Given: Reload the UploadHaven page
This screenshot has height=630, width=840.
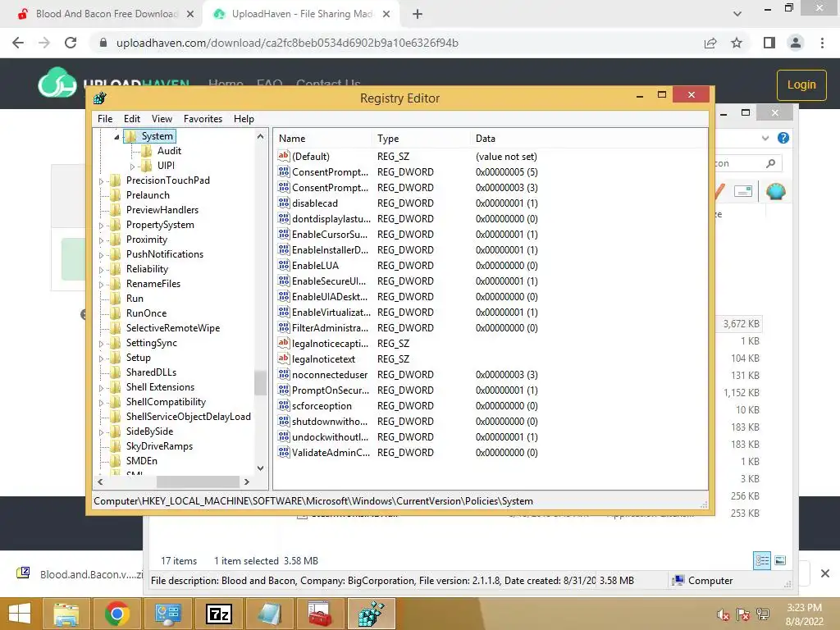Looking at the screenshot, I should click(x=71, y=43).
